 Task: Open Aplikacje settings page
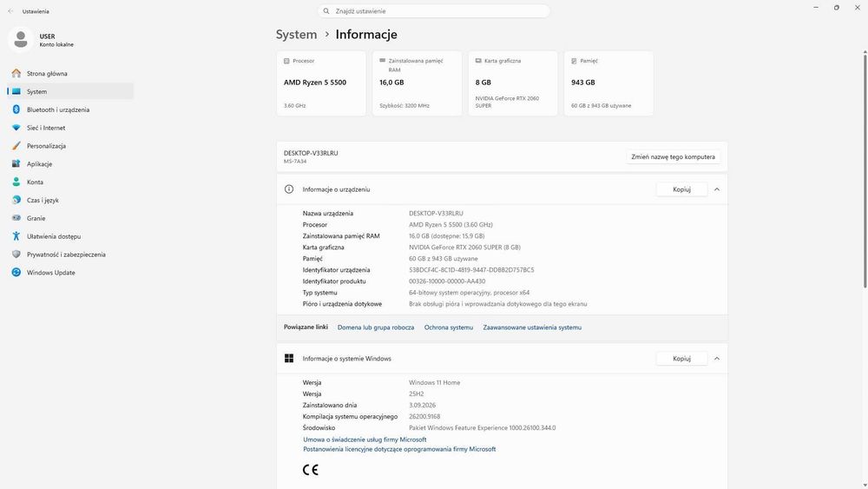[x=70, y=164]
